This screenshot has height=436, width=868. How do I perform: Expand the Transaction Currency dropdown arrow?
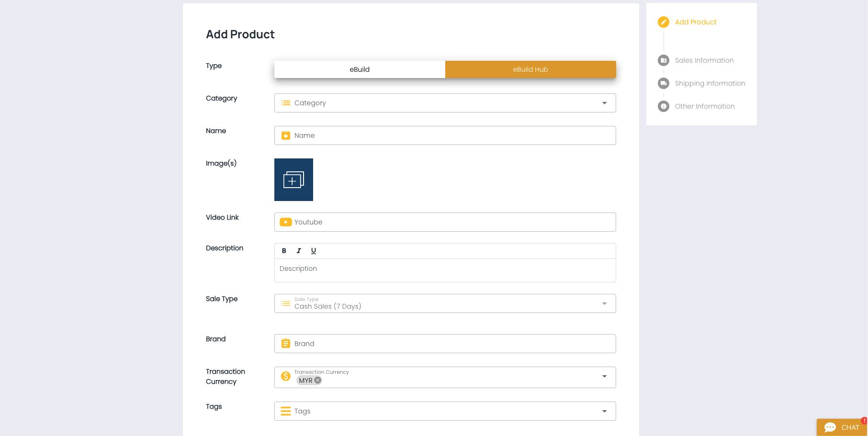[x=604, y=377]
